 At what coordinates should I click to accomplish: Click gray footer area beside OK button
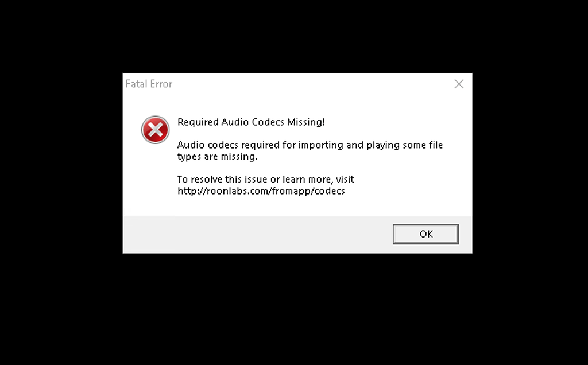tap(255, 234)
